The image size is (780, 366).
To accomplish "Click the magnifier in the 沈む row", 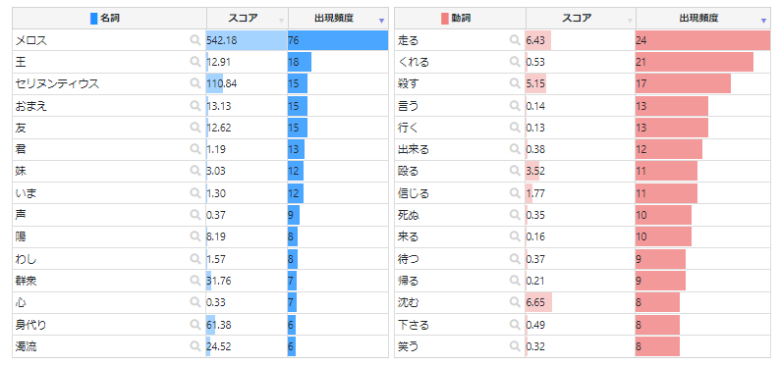I will tap(514, 302).
